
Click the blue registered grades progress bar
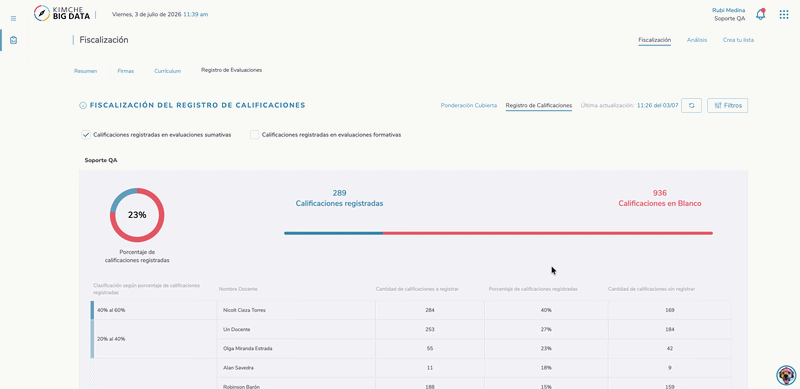[x=333, y=233]
